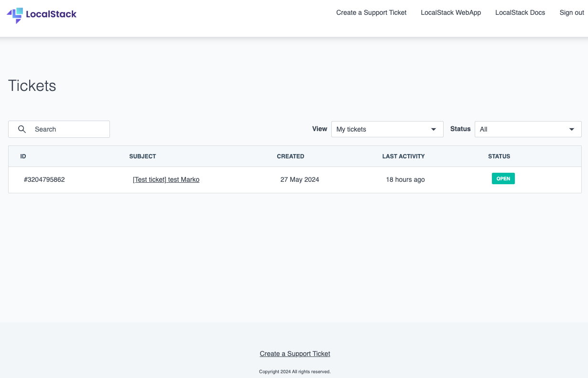Screen dimensions: 588x378
Task: Navigate to LocalStack Docs
Action: 520,12
